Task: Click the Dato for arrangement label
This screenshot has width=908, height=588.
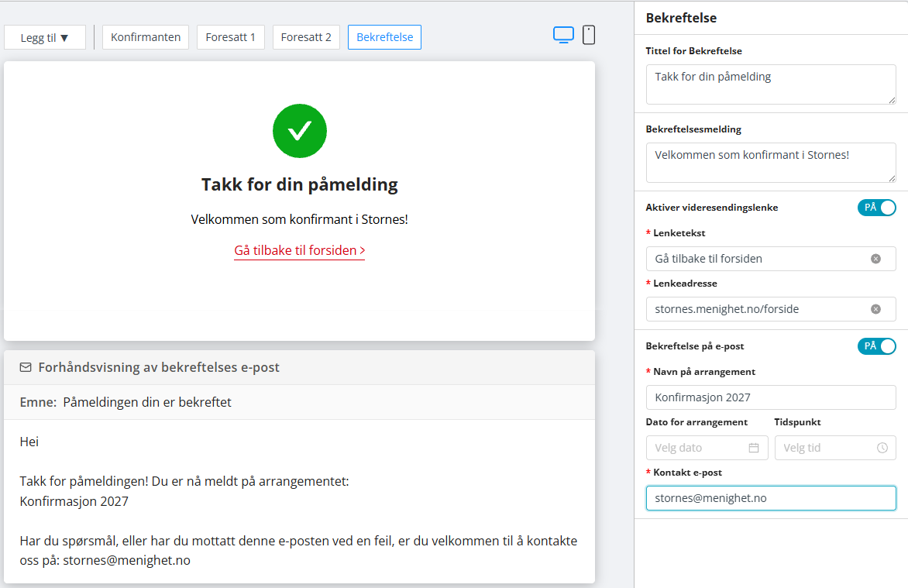Action: click(696, 422)
